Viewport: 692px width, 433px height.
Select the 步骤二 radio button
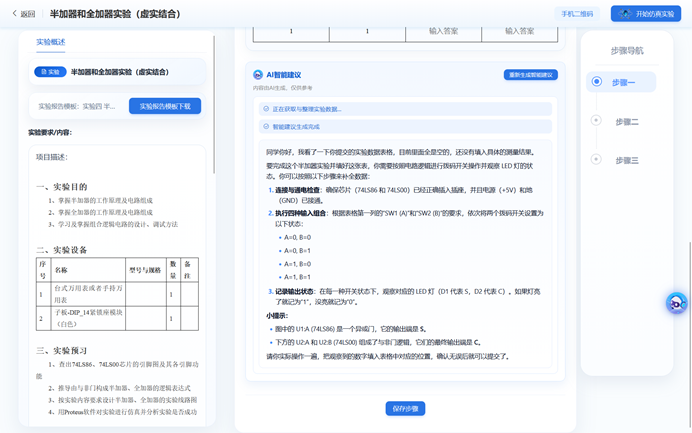tap(596, 120)
